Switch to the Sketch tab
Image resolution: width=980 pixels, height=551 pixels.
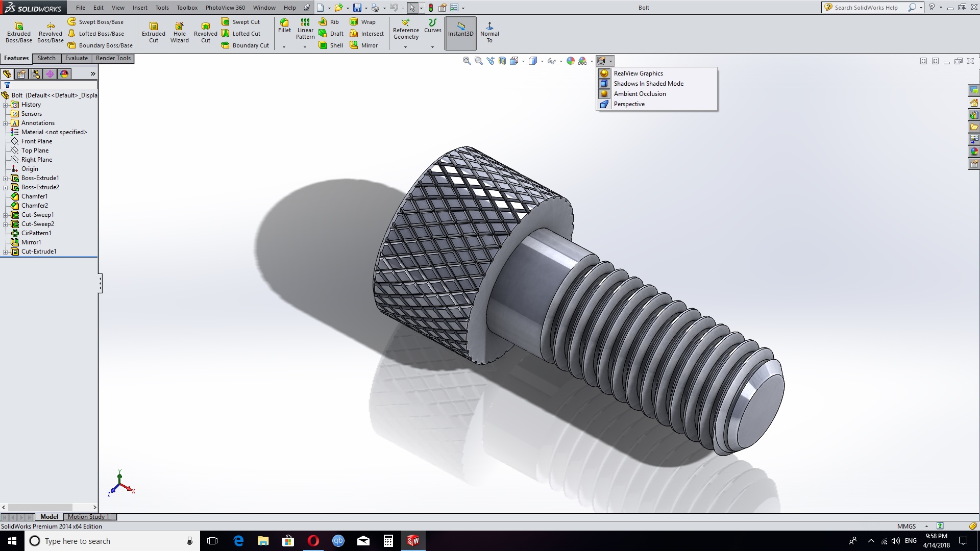click(x=46, y=58)
